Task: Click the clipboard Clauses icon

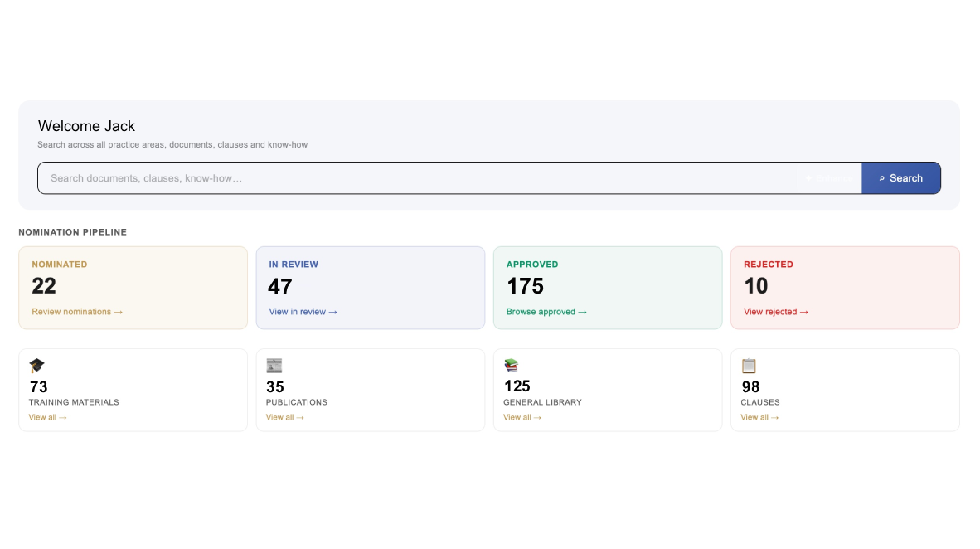Action: 749,365
